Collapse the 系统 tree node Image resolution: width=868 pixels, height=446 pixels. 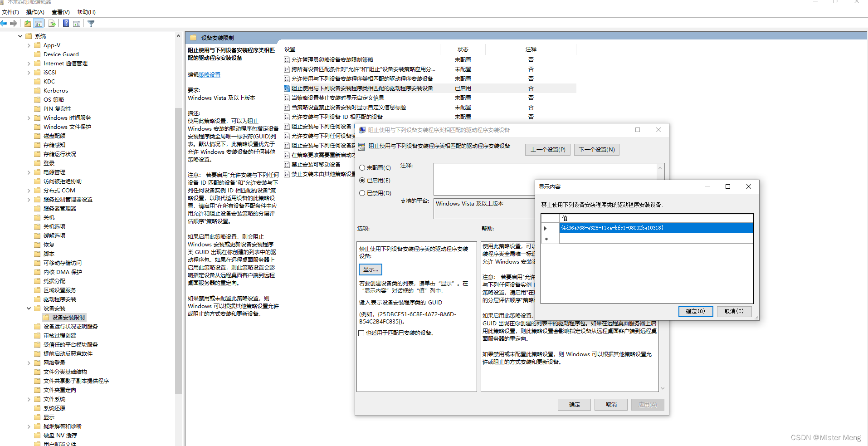coord(20,36)
